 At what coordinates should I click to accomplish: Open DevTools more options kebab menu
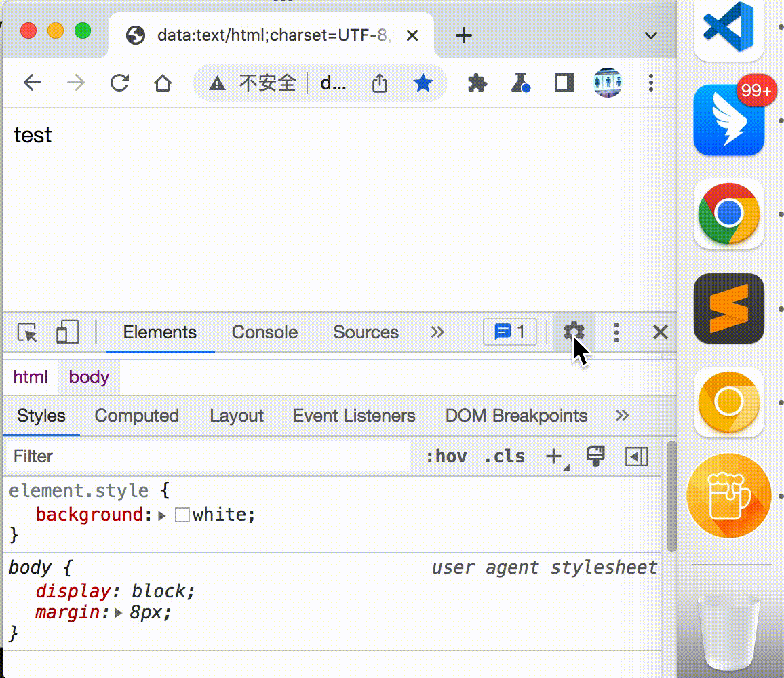616,332
